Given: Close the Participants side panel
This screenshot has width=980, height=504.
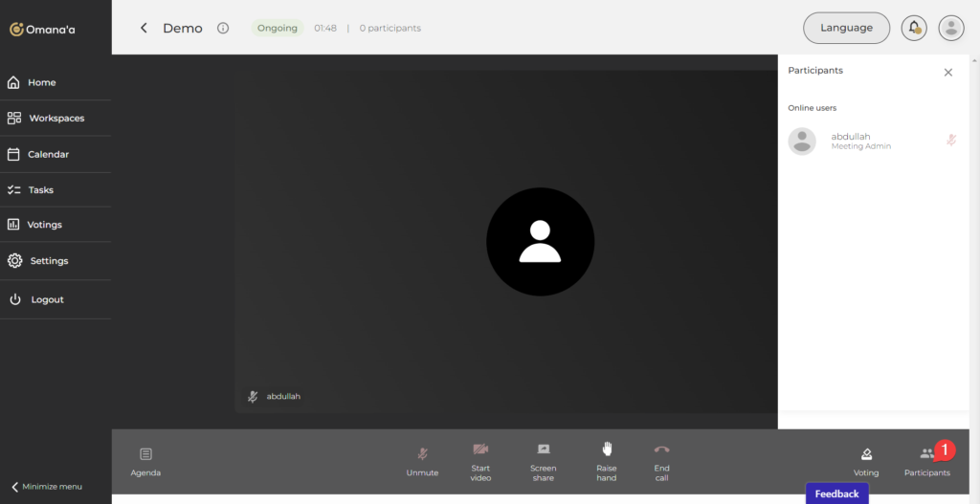Looking at the screenshot, I should click(948, 73).
